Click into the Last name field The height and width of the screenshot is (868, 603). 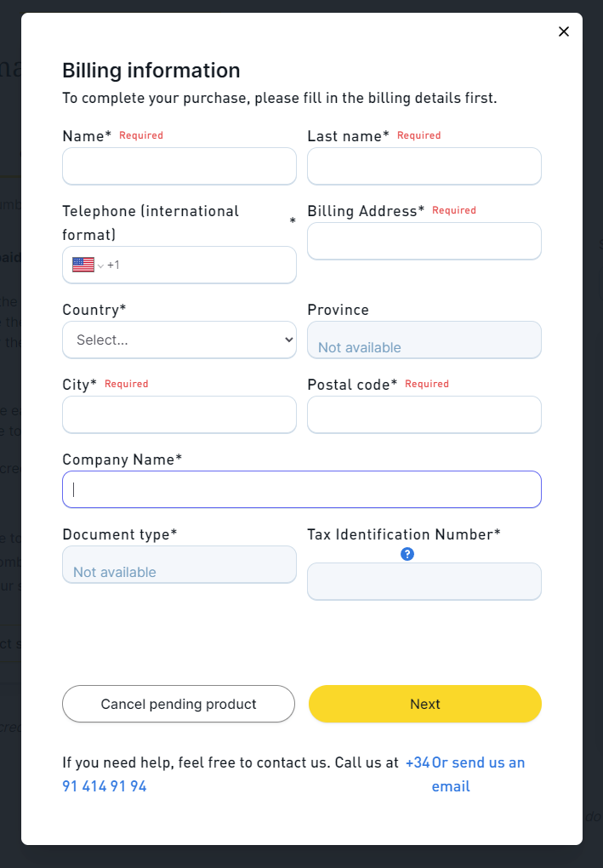point(424,166)
